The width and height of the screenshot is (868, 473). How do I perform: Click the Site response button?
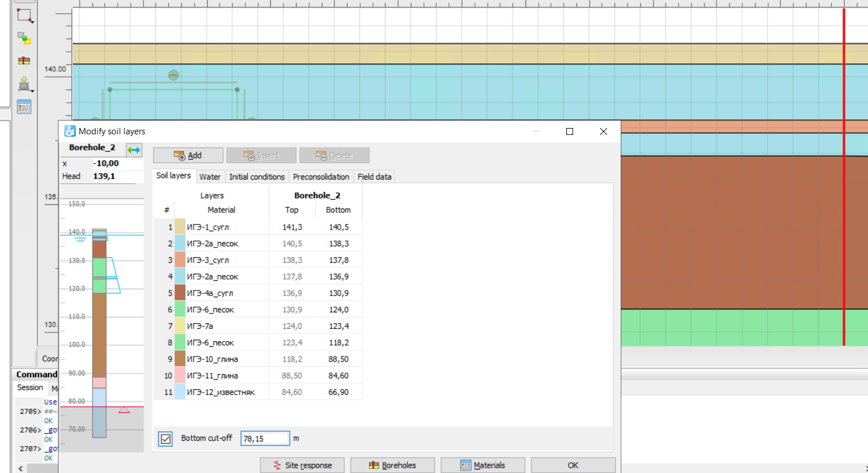(x=302, y=465)
